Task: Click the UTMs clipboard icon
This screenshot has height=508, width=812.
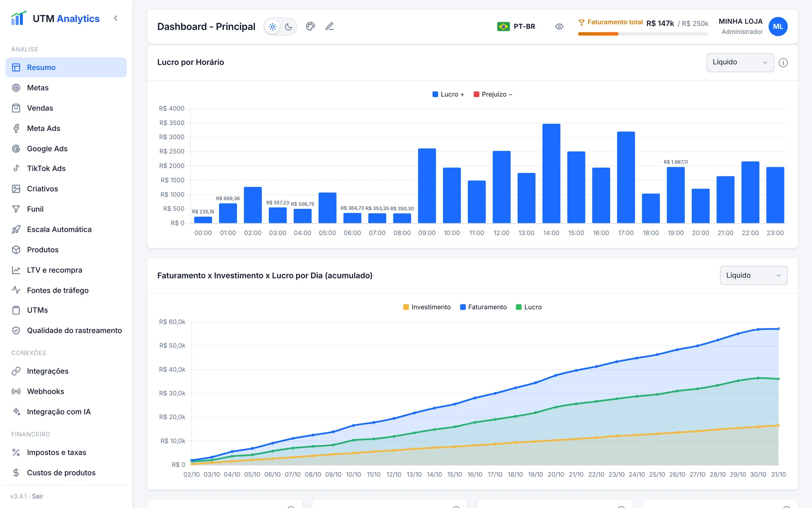Action: point(16,310)
